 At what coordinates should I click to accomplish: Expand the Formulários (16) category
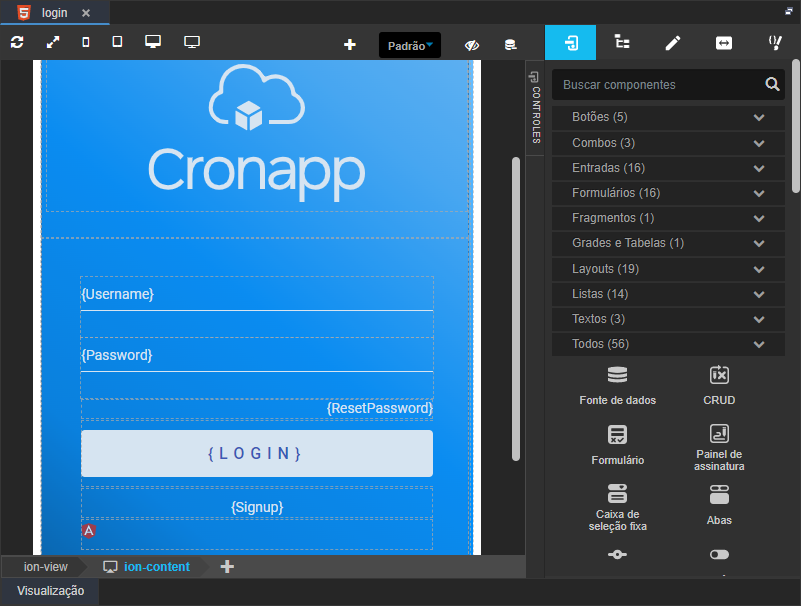(x=668, y=193)
